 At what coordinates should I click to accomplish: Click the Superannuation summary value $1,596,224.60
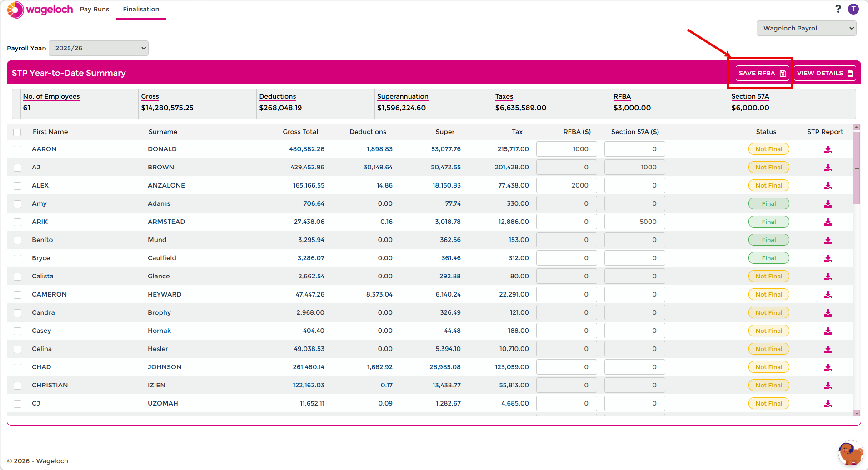point(401,108)
